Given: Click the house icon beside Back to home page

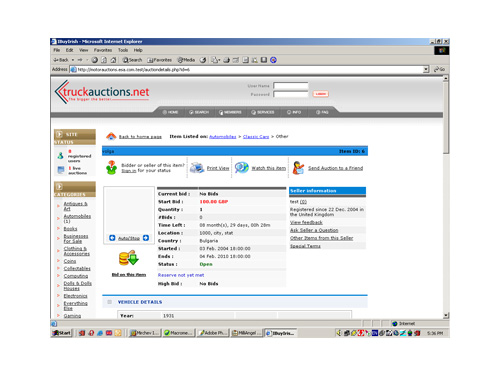Looking at the screenshot, I should coord(111,136).
